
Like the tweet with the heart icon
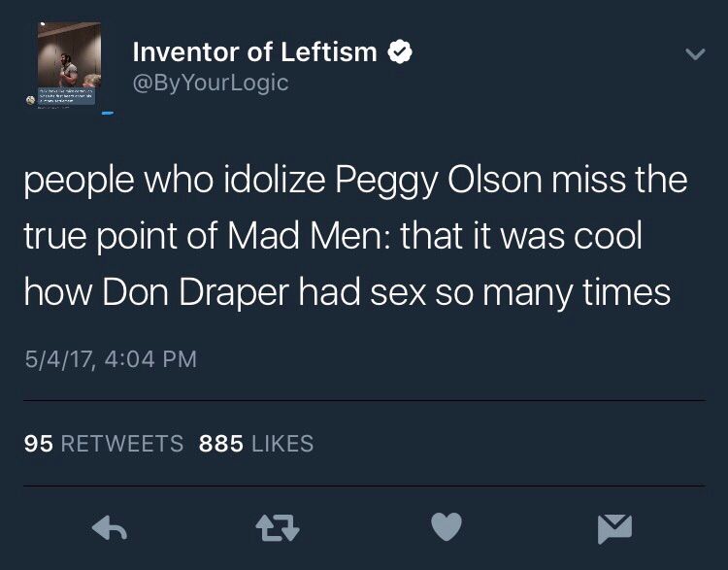[x=447, y=527]
